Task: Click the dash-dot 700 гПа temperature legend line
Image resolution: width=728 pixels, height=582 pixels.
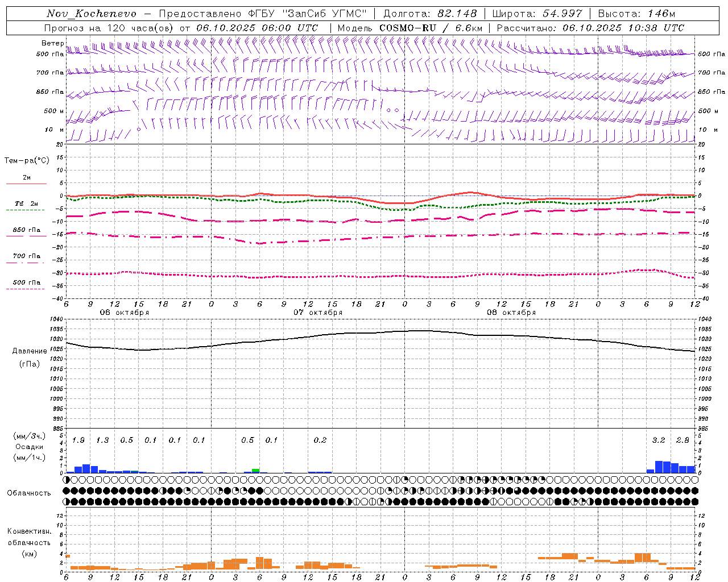Action: (25, 263)
